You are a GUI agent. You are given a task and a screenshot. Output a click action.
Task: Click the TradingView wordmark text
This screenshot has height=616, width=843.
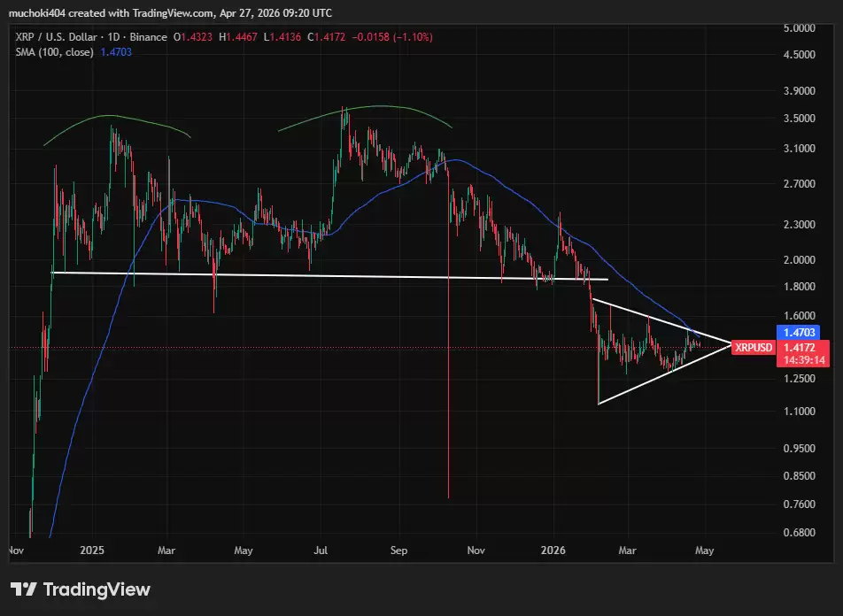[97, 589]
